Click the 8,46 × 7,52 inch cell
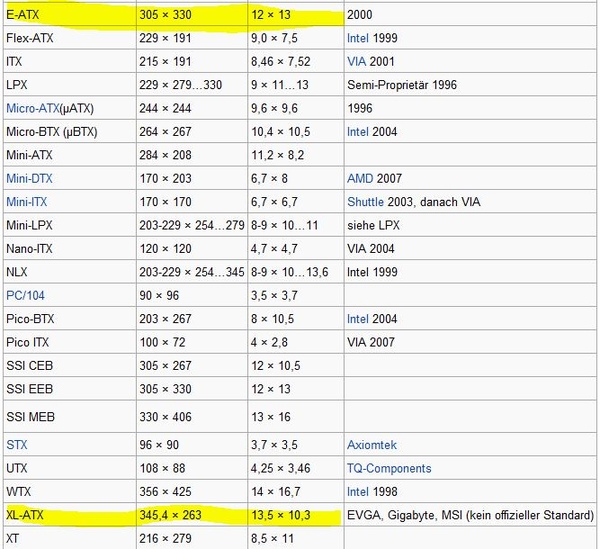The width and height of the screenshot is (600, 549). 296,61
